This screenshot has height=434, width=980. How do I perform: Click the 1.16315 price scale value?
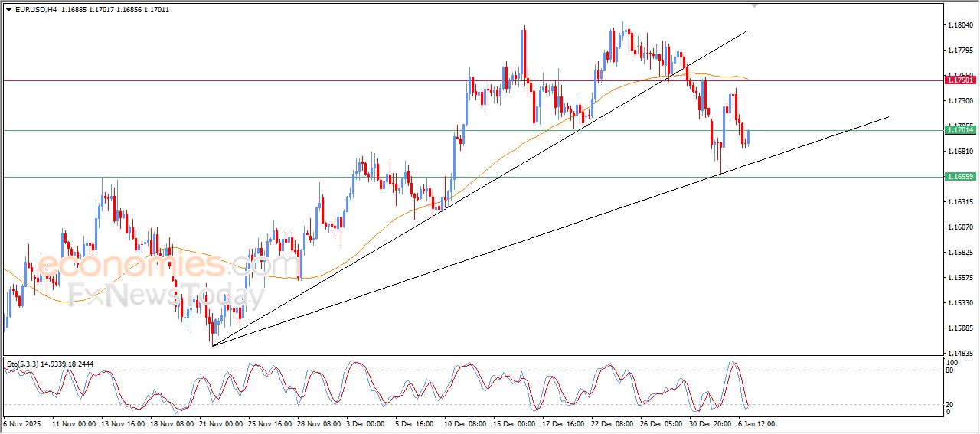960,202
